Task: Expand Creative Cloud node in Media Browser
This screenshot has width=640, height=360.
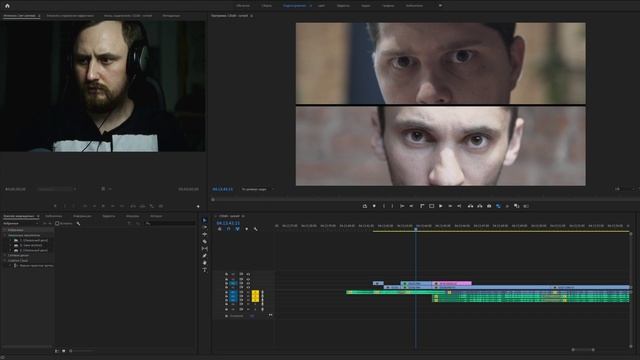Action: (x=5, y=260)
